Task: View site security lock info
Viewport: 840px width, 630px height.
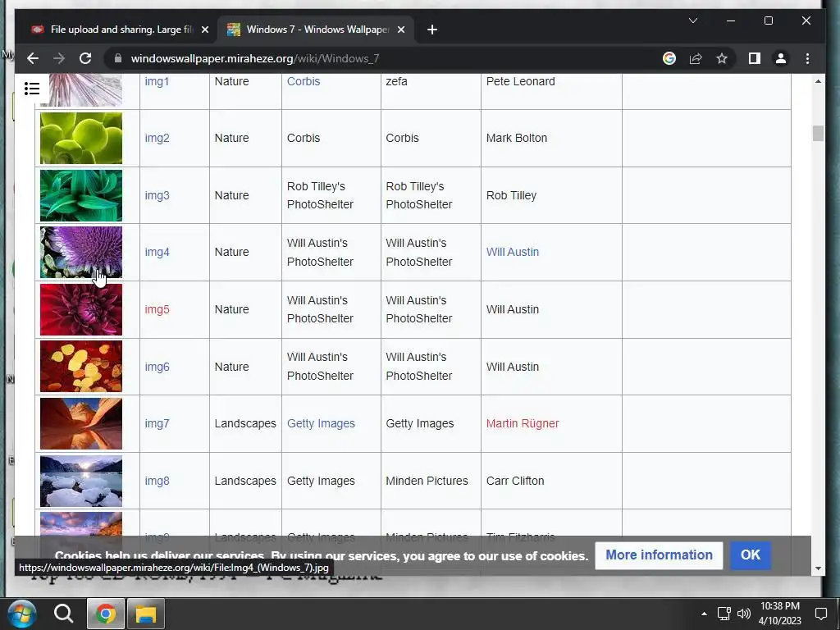Action: click(x=118, y=58)
